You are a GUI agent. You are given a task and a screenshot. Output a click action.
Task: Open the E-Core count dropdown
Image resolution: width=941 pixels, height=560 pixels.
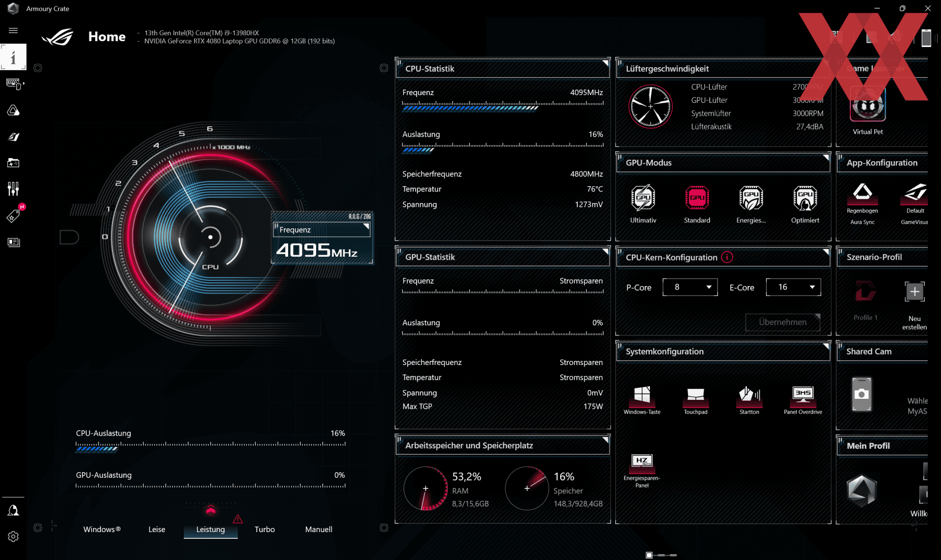tap(793, 287)
